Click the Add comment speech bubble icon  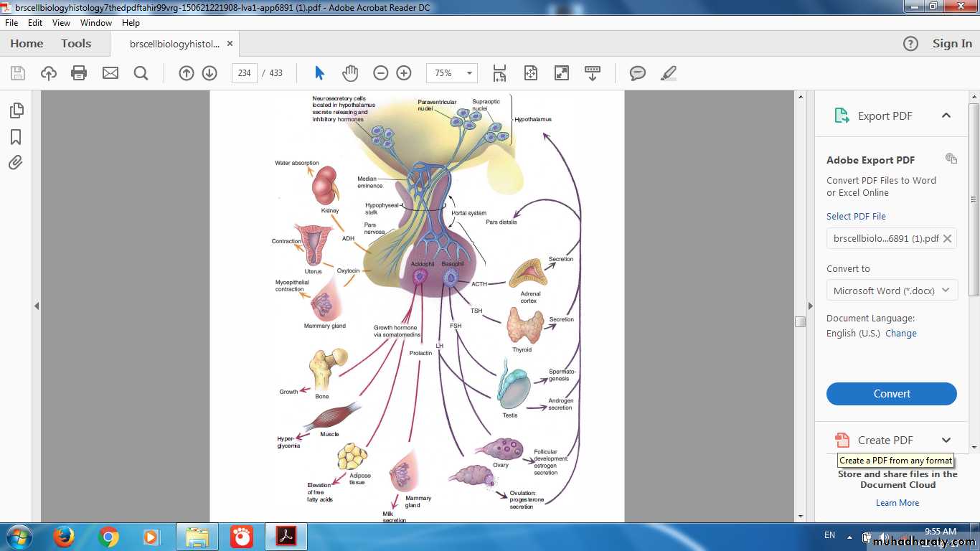tap(637, 73)
